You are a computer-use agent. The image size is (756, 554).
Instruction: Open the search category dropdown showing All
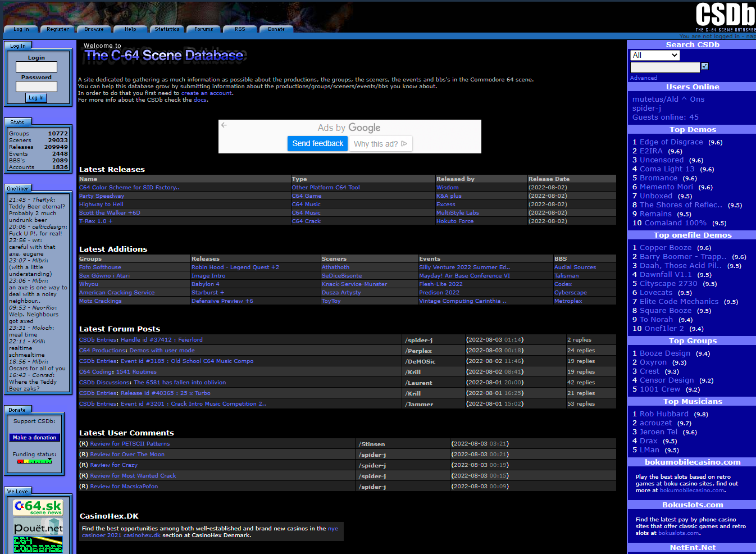click(655, 55)
